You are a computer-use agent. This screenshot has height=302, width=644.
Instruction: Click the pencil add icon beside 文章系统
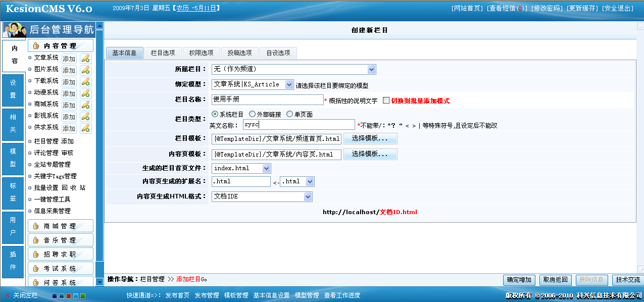[x=85, y=59]
